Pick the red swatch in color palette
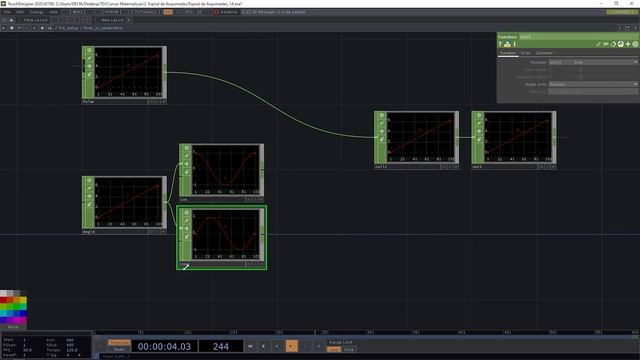640x360 pixels. 3,300
